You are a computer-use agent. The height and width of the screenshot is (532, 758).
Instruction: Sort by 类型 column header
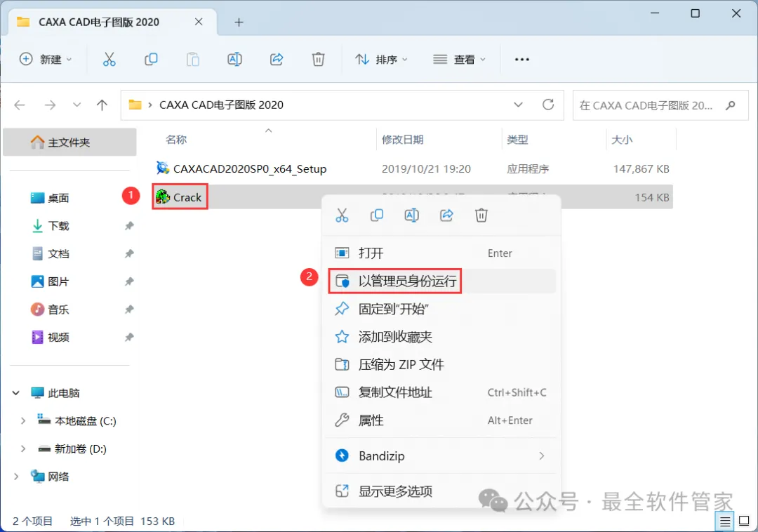pyautogui.click(x=517, y=140)
